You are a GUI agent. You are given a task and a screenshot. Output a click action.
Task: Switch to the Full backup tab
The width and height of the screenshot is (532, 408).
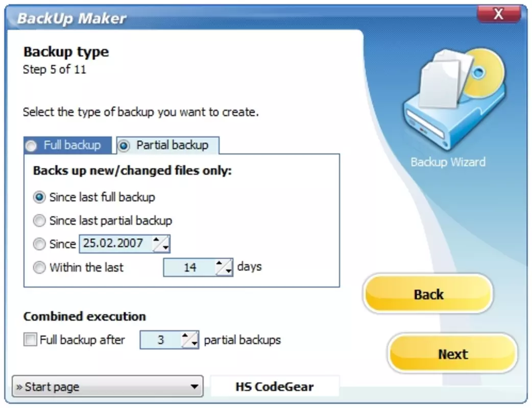(x=67, y=145)
